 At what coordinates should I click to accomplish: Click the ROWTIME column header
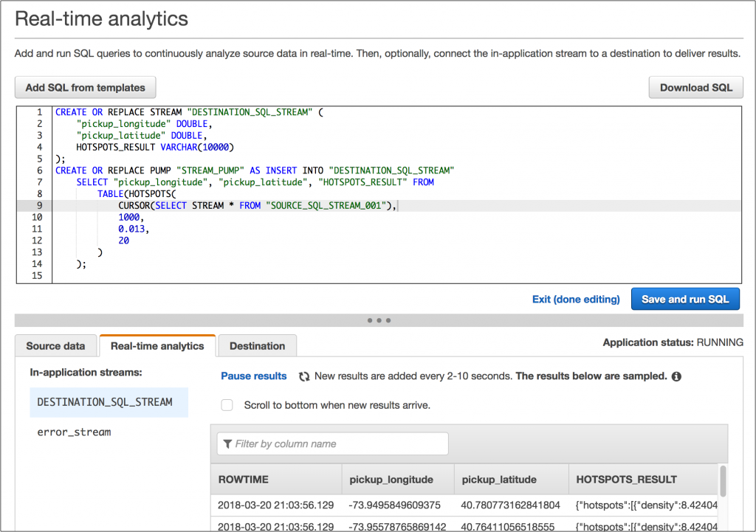coord(276,480)
